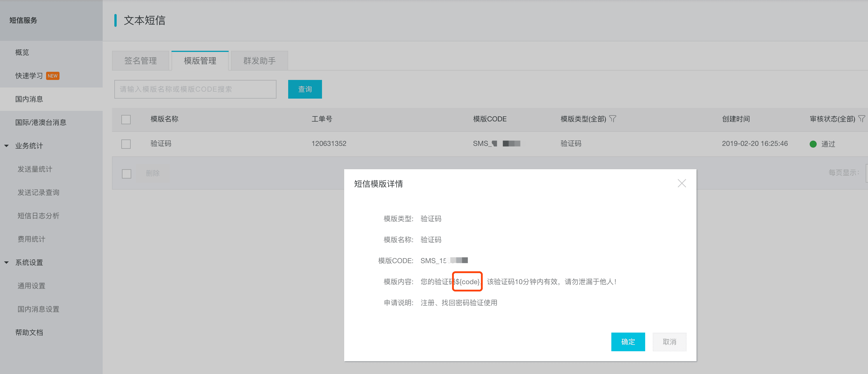Viewport: 868px width, 374px height.
Task: Confirm the dialog with 确定 button
Action: point(628,342)
